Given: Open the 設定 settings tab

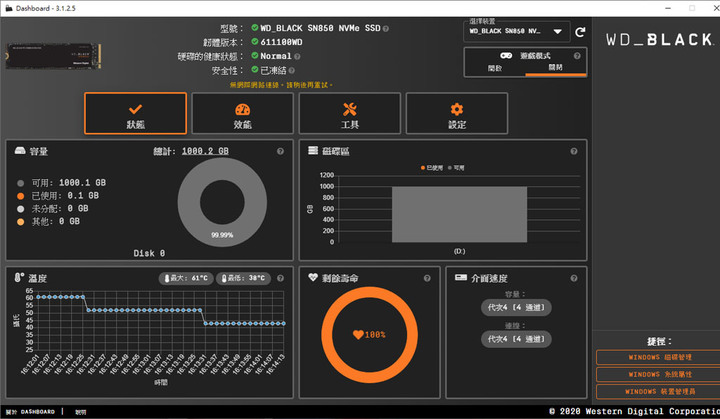Looking at the screenshot, I should (457, 113).
